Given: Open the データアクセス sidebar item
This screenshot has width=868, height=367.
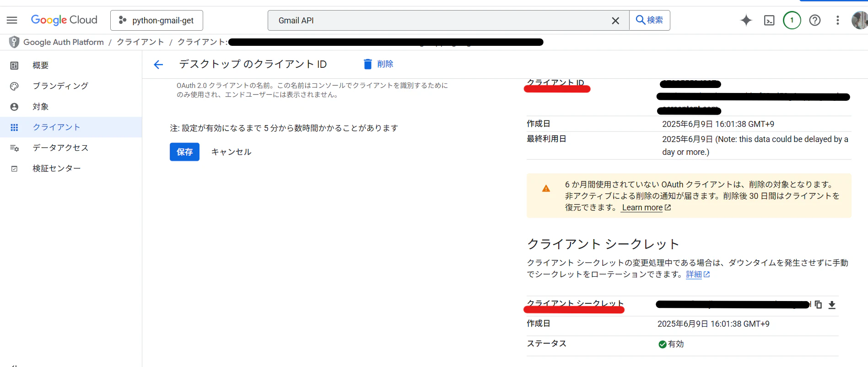Looking at the screenshot, I should coord(71,148).
